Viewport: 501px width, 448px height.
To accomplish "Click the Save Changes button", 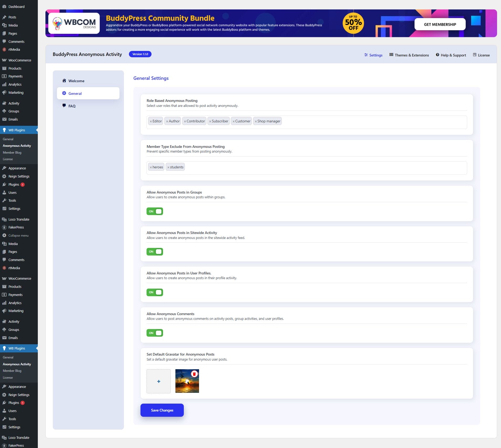I will pyautogui.click(x=162, y=410).
